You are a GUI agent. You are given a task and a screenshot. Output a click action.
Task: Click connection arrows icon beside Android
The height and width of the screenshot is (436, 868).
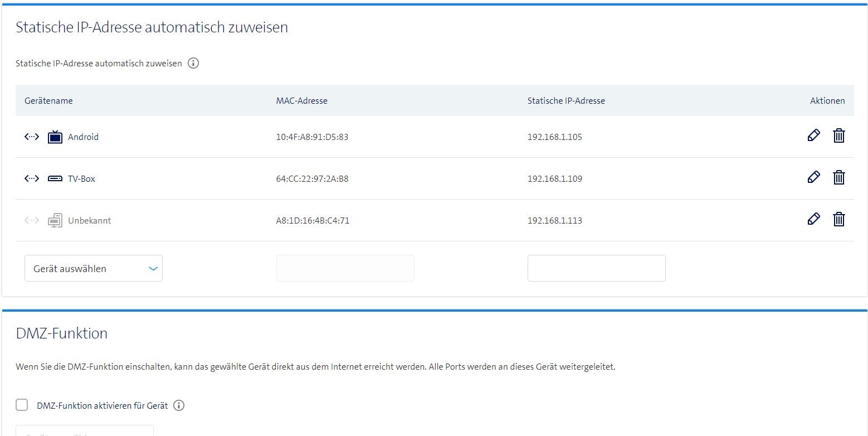[32, 137]
